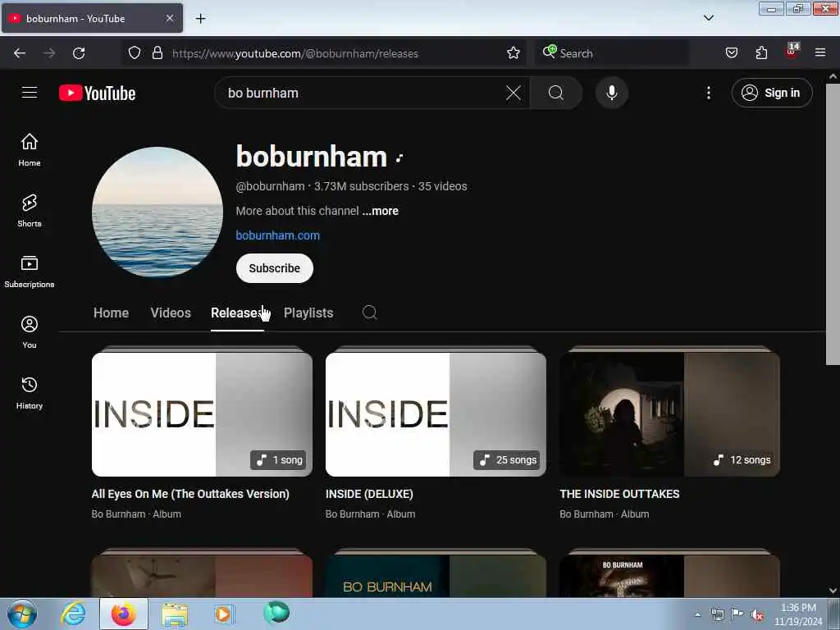Clear the YouTube search query
Image resolution: width=840 pixels, height=630 pixels.
[514, 93]
